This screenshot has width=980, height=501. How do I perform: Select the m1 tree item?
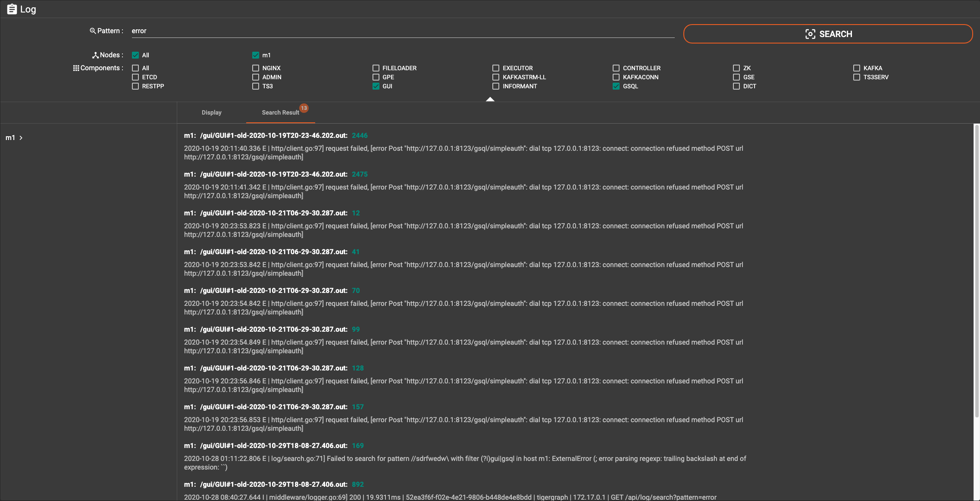click(10, 138)
